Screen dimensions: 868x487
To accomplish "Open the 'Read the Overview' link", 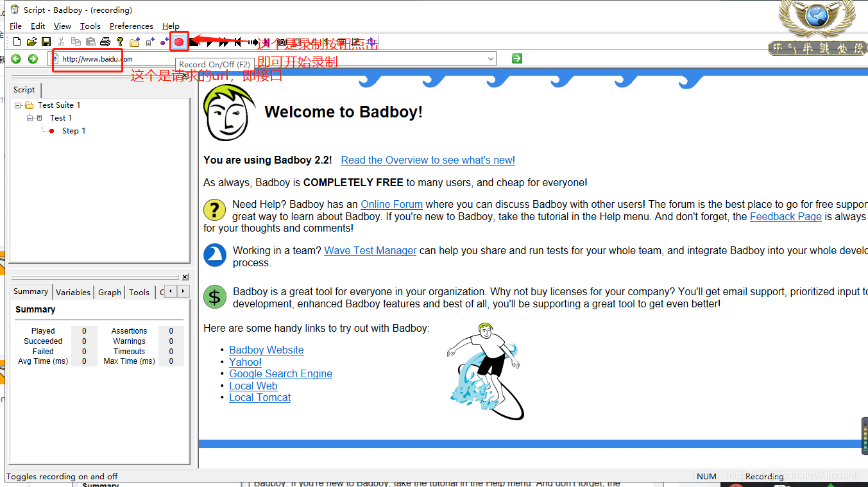I will 428,160.
